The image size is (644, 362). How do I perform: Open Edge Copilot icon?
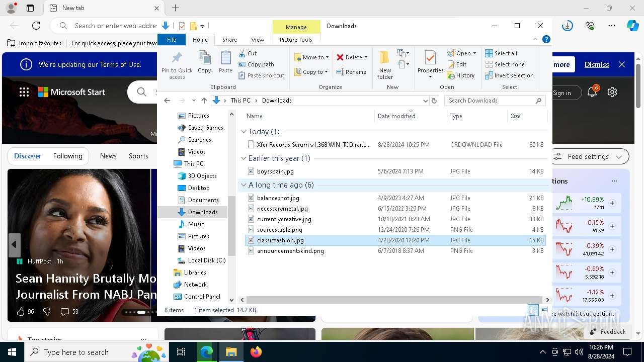point(632,26)
